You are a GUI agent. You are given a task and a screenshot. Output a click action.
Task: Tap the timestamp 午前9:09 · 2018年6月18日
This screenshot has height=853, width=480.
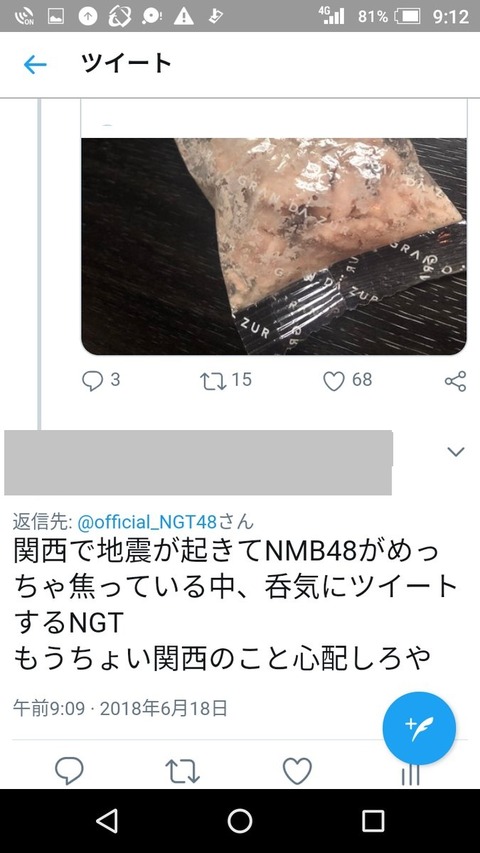pyautogui.click(x=120, y=709)
